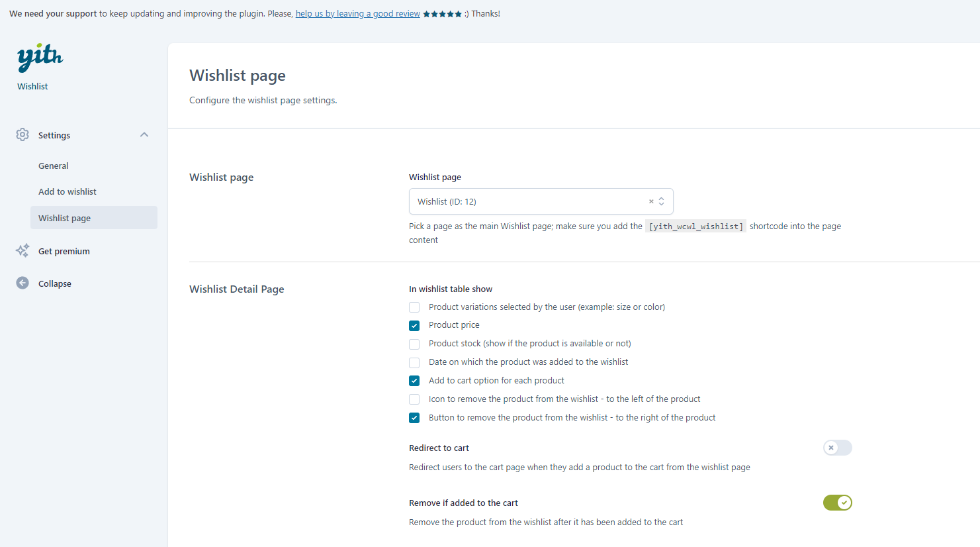
Task: Click the Get premium link
Action: pos(64,252)
